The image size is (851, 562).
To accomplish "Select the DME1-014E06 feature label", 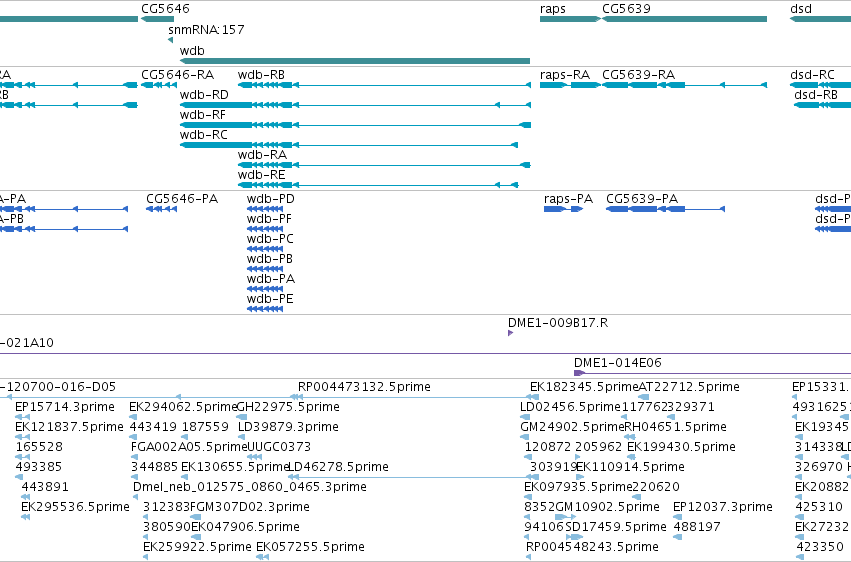I will (618, 362).
